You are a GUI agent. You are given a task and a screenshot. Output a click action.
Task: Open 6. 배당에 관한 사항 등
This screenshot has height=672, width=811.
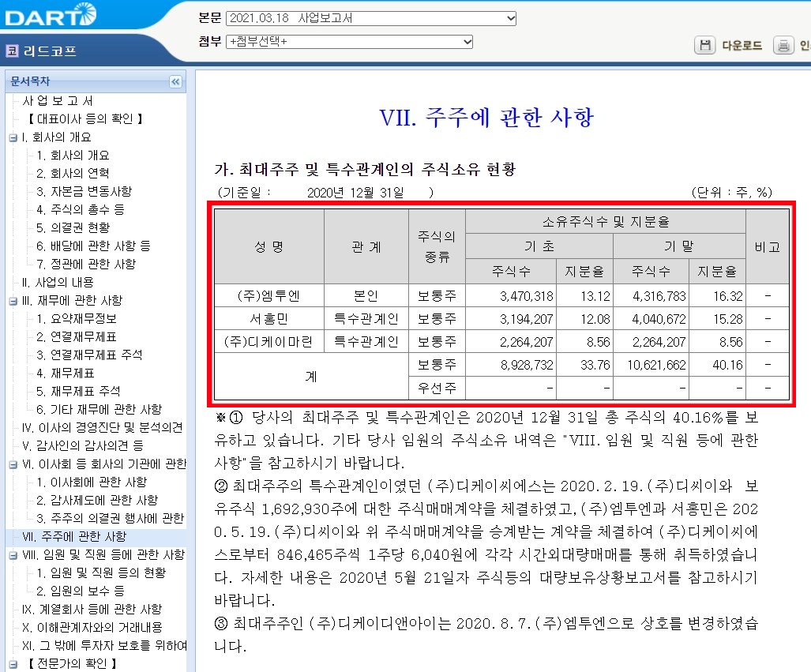point(93,246)
